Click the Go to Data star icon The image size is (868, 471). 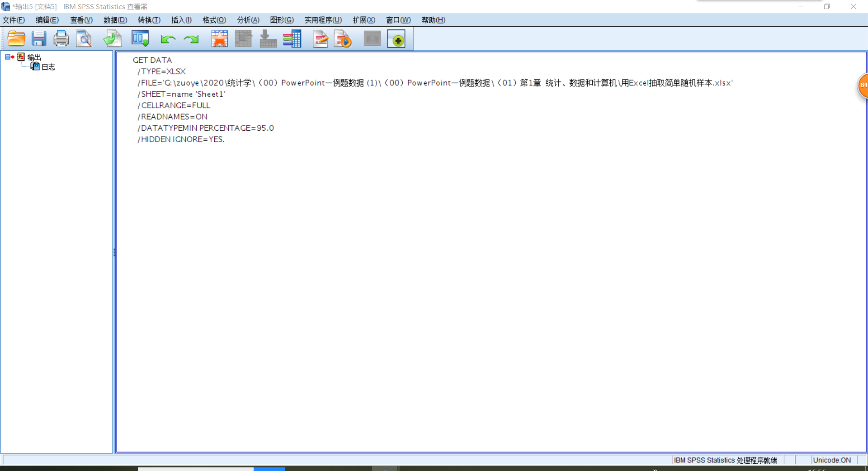pyautogui.click(x=220, y=39)
